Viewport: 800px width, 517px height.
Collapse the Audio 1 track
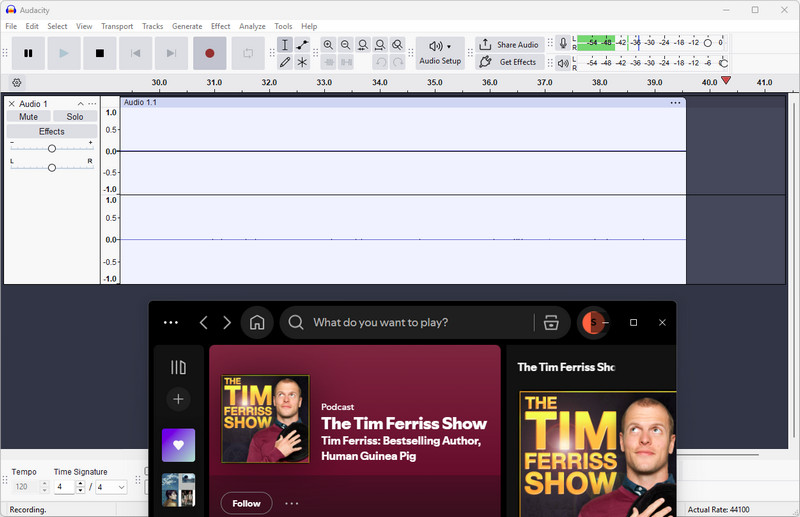pos(80,104)
